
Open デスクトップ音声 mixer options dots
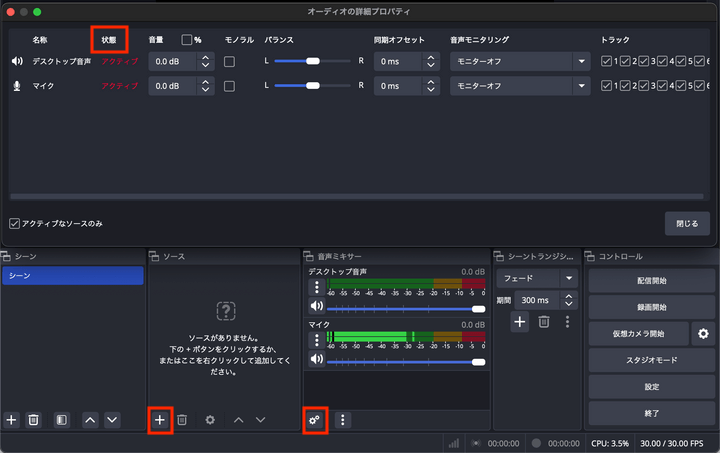[317, 287]
